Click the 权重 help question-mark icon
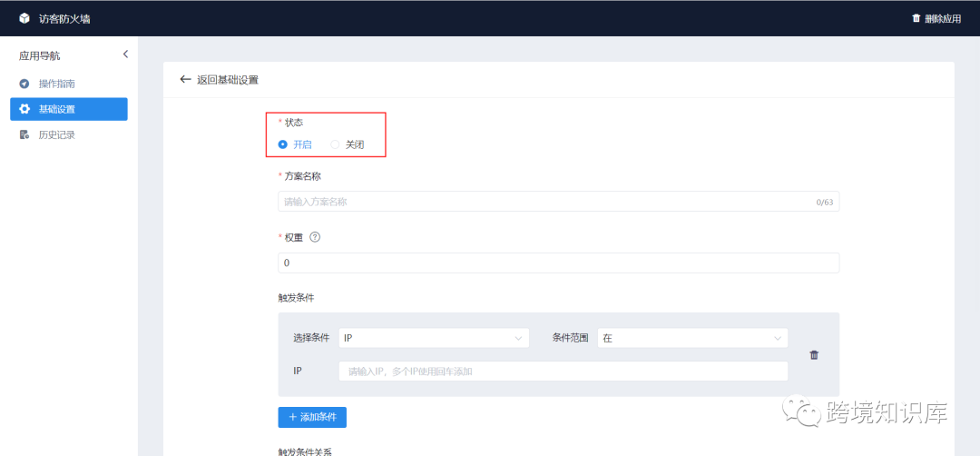This screenshot has width=980, height=456. pos(315,237)
